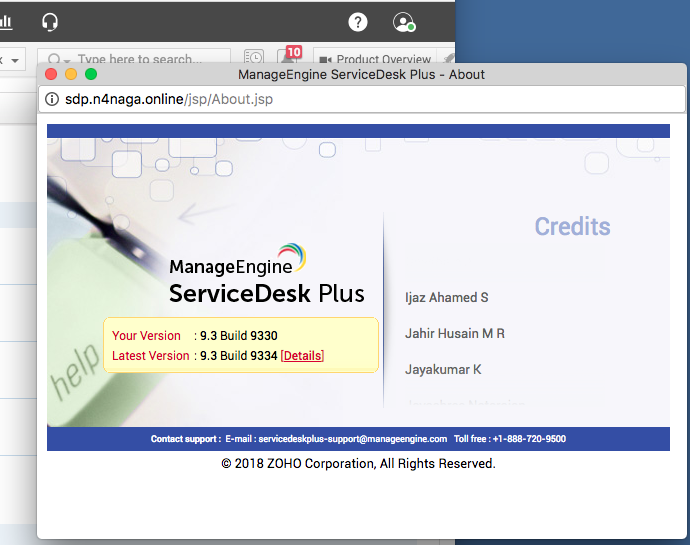Click the credit name Ijaz Ahamed S

[447, 298]
